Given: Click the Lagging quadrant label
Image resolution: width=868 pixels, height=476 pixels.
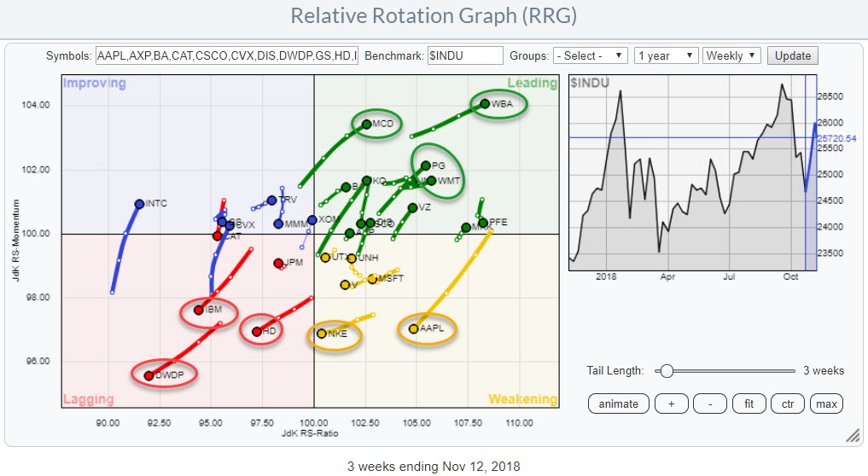Looking at the screenshot, I should pyautogui.click(x=89, y=399).
